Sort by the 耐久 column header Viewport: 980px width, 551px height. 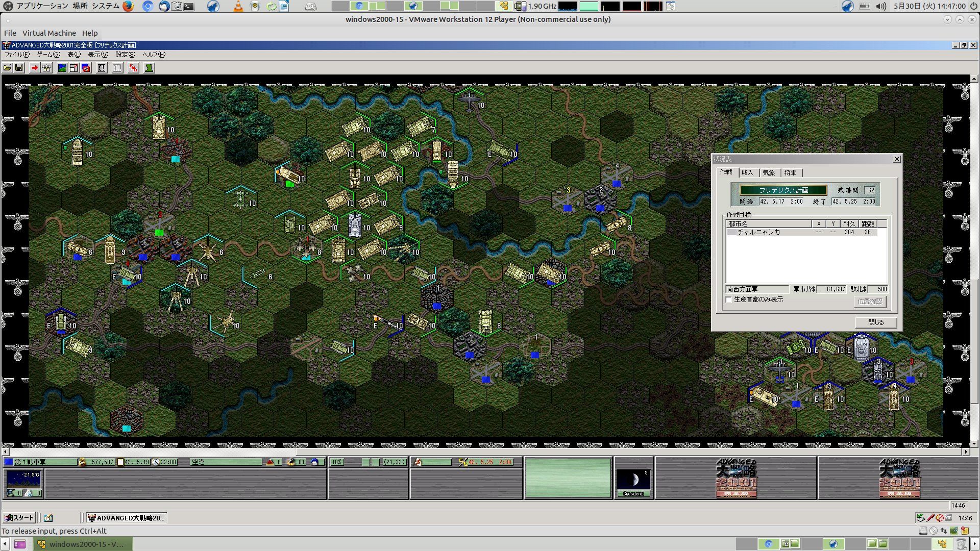point(849,224)
